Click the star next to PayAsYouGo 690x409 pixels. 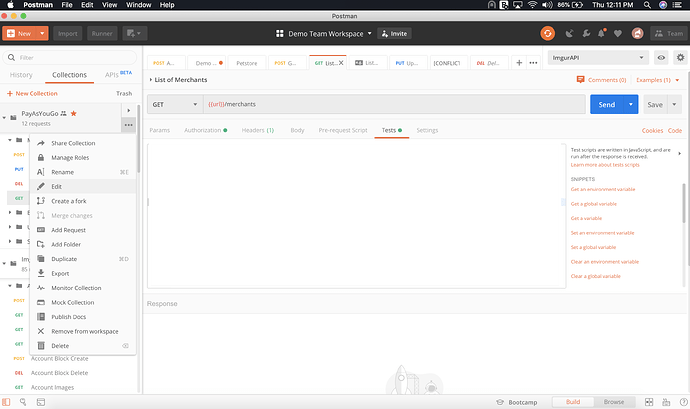pos(73,113)
